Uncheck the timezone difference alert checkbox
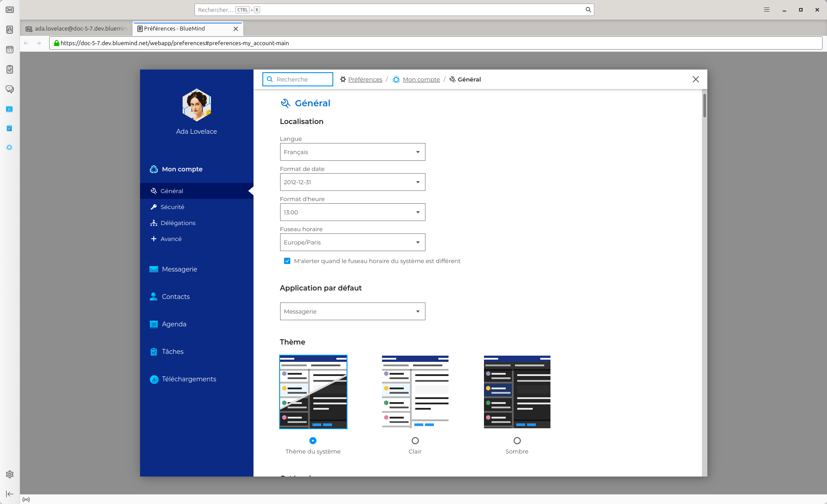 [x=287, y=261]
